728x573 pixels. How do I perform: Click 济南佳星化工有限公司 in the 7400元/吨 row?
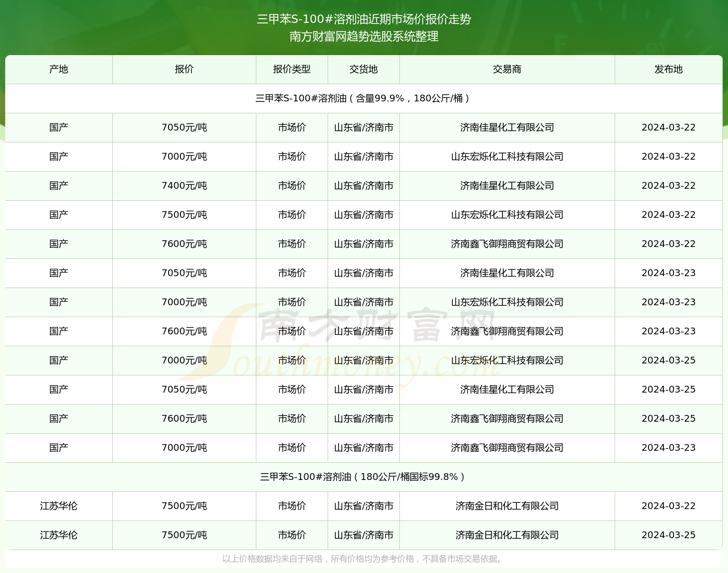[x=507, y=186]
